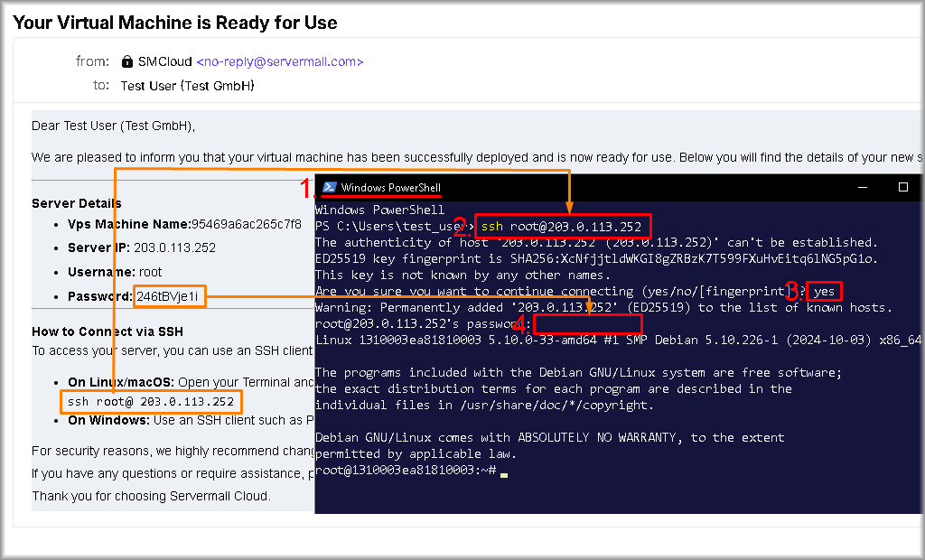Click the 'How to Connect via SSH' heading

pyautogui.click(x=107, y=331)
